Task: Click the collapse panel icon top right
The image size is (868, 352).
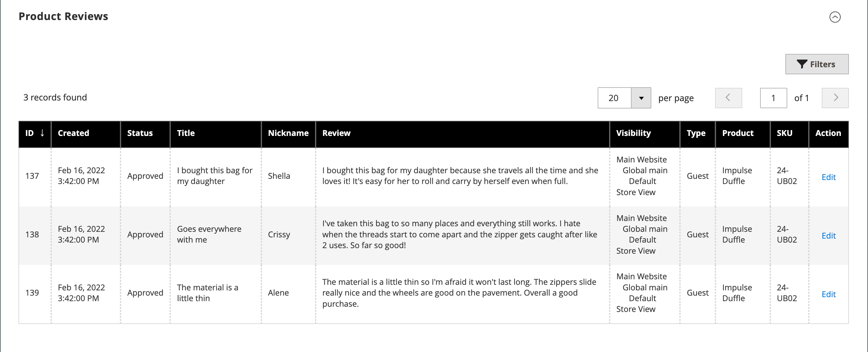Action: tap(835, 16)
